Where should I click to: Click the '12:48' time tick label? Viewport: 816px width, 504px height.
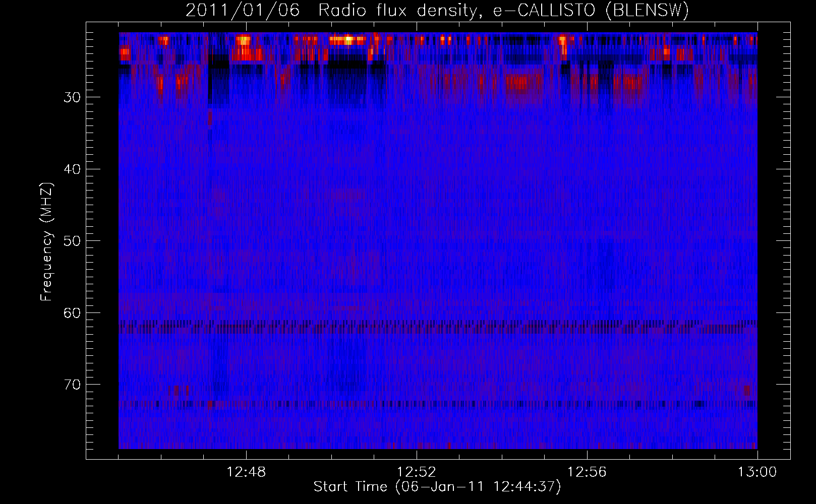coord(246,472)
